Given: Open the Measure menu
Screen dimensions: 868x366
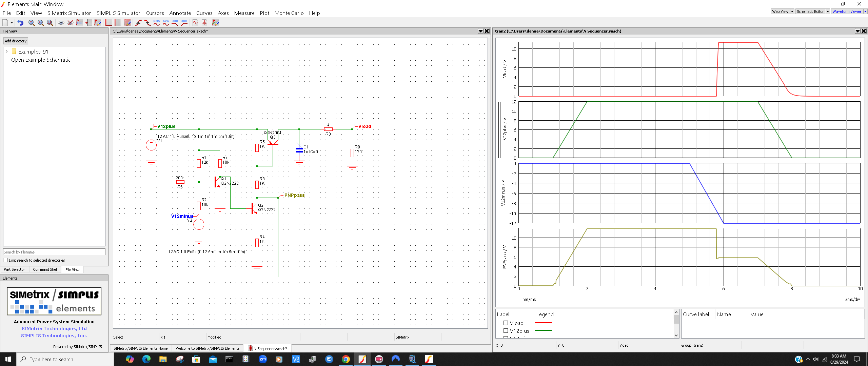Looking at the screenshot, I should point(244,13).
